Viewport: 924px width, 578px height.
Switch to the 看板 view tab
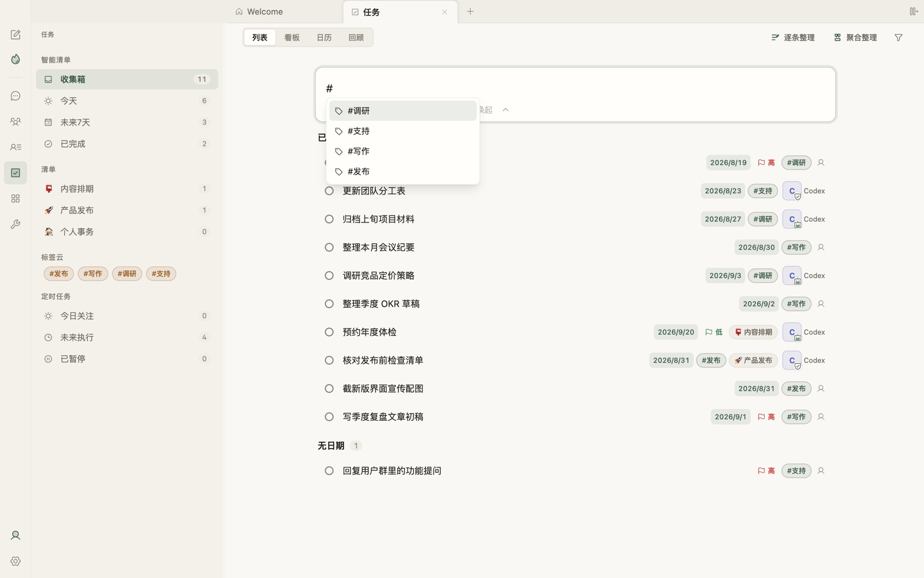292,38
